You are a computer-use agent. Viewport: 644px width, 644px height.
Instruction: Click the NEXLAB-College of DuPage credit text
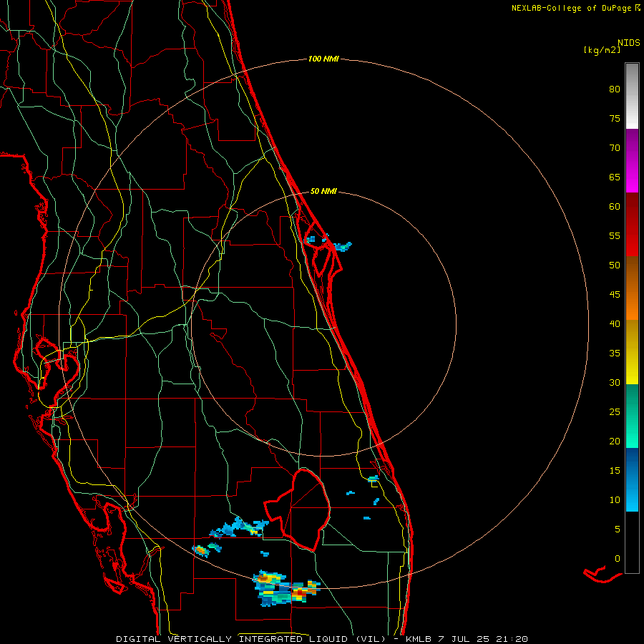pyautogui.click(x=572, y=8)
